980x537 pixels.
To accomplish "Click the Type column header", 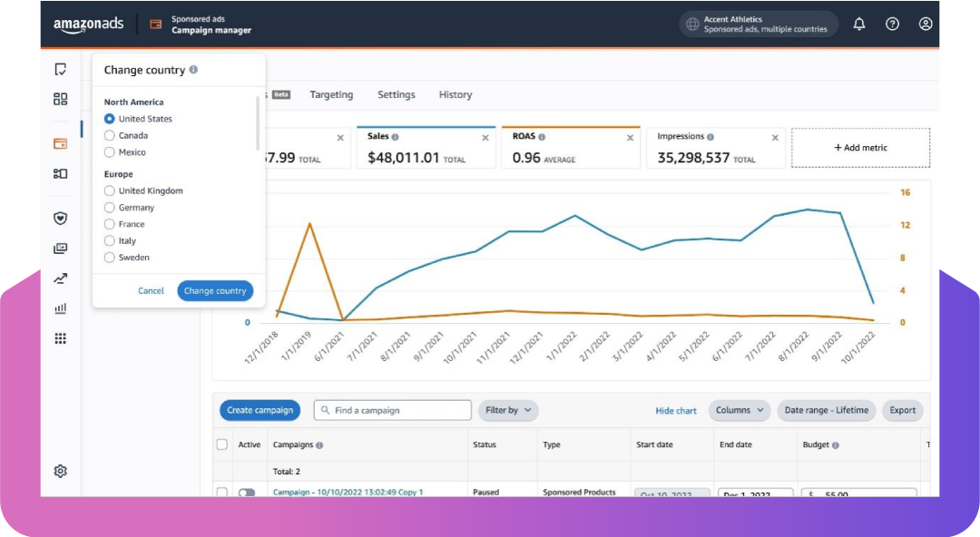I will (x=552, y=444).
